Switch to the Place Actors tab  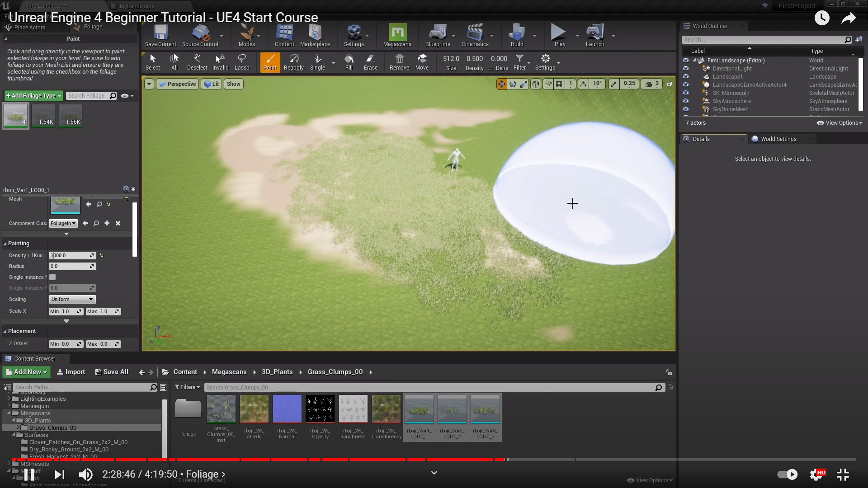(29, 28)
